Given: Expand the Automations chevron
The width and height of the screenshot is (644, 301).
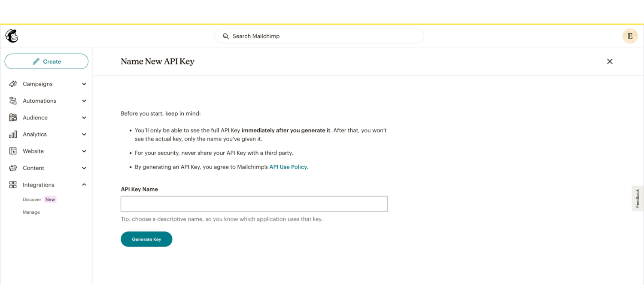Looking at the screenshot, I should tap(84, 101).
